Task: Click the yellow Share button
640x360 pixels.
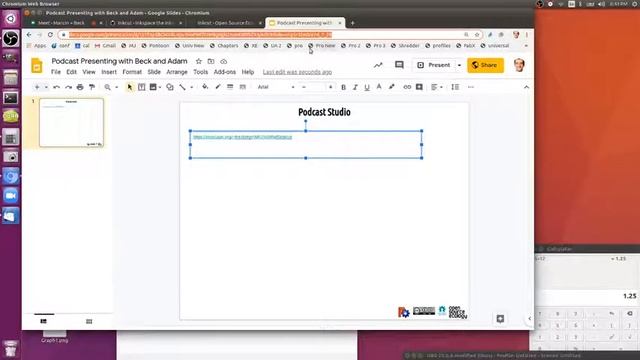Action: pos(486,65)
